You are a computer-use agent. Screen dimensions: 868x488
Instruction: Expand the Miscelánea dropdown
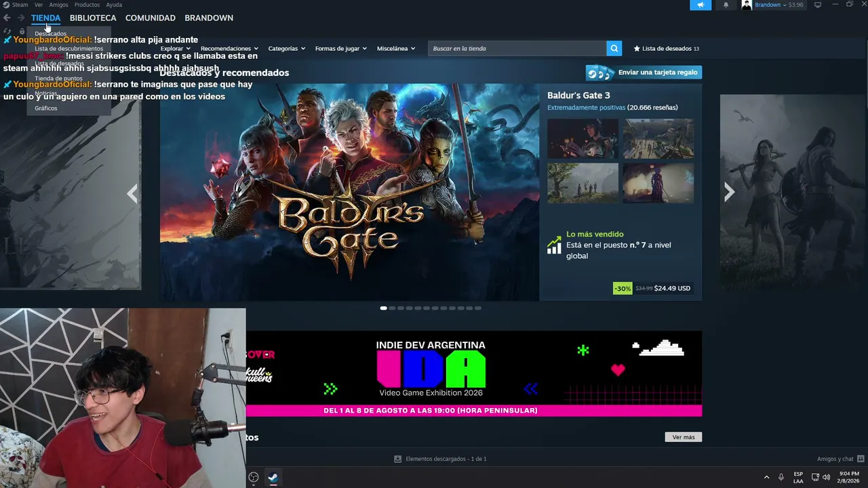point(396,48)
